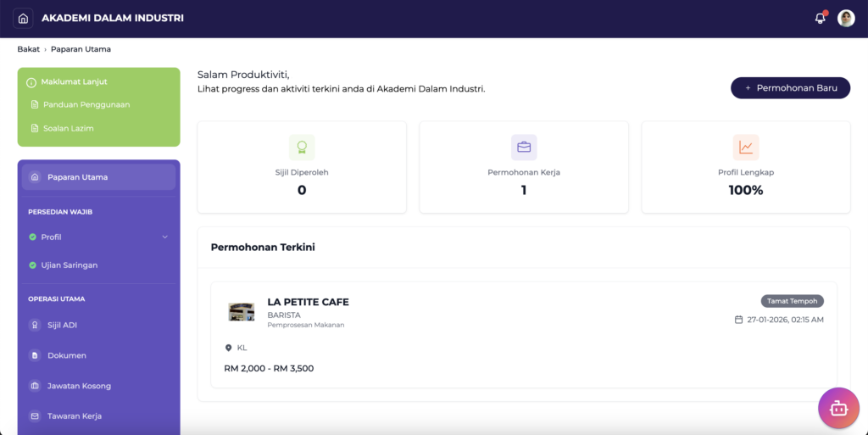The height and width of the screenshot is (435, 868).
Task: Expand the Profil submenu chevron
Action: tap(165, 237)
